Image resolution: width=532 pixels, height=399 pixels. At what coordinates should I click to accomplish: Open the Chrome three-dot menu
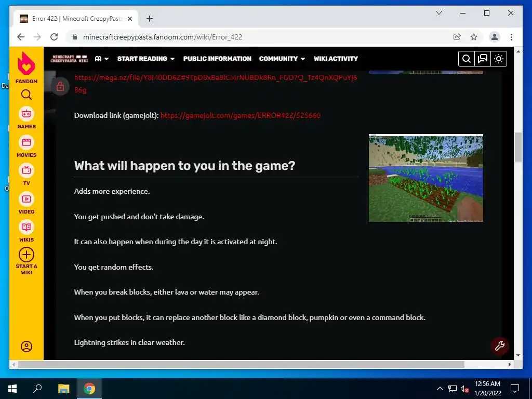(x=511, y=37)
